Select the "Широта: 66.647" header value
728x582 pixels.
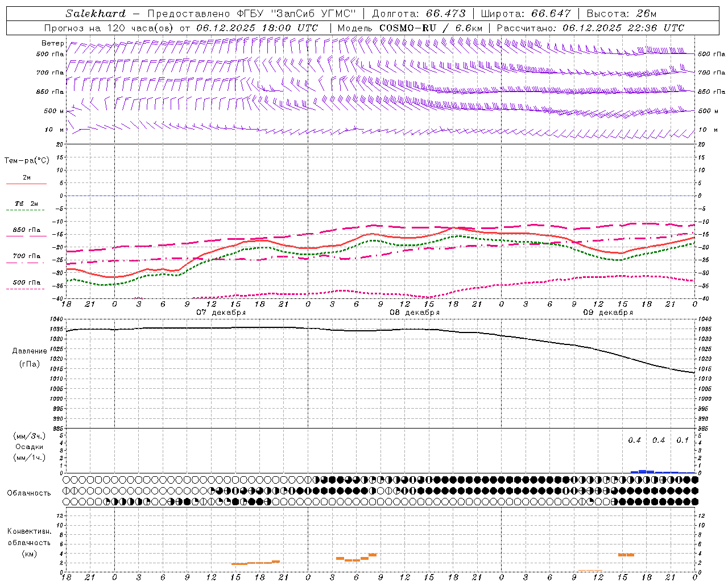526,14
